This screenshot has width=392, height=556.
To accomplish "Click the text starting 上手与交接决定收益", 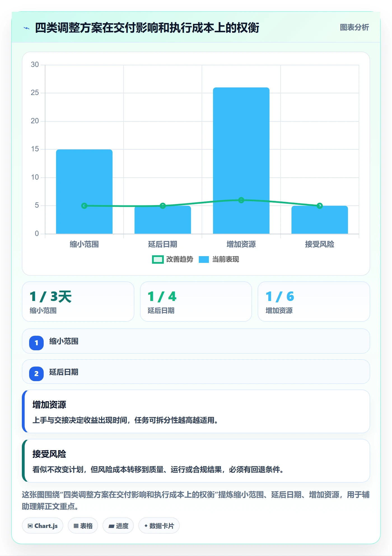I will (x=125, y=420).
